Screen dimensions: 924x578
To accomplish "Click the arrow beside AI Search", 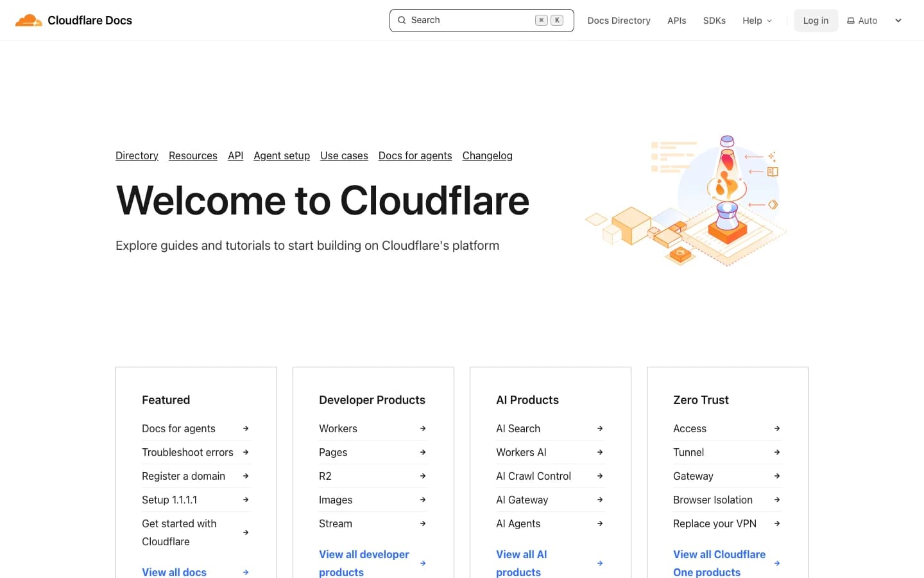I will 600,428.
